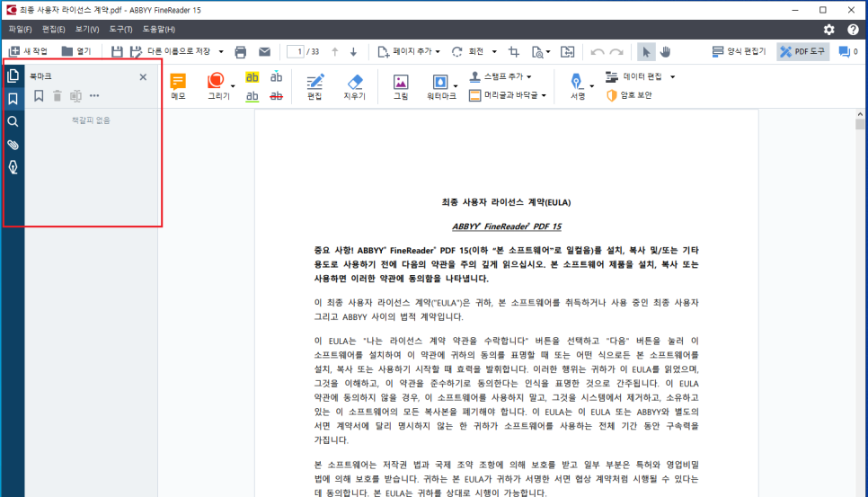Click 다른 이름으로 저장 save as
This screenshot has width=868, height=497.
point(170,51)
